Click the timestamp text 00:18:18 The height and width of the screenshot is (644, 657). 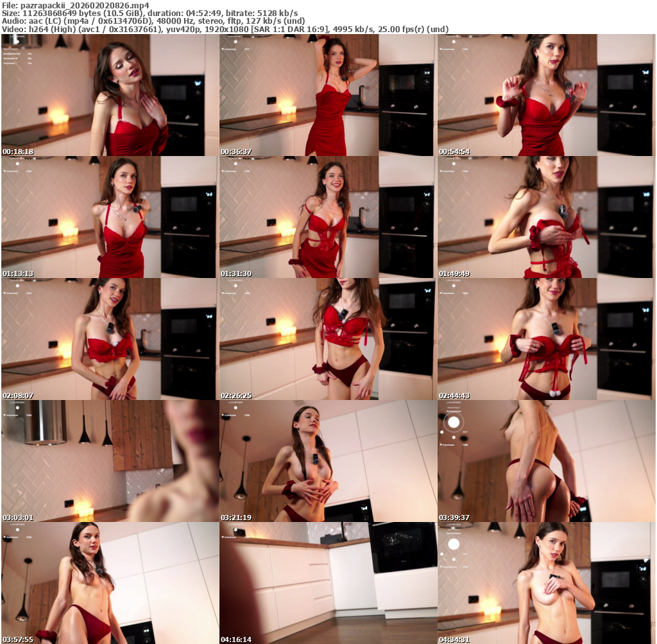[x=18, y=152]
